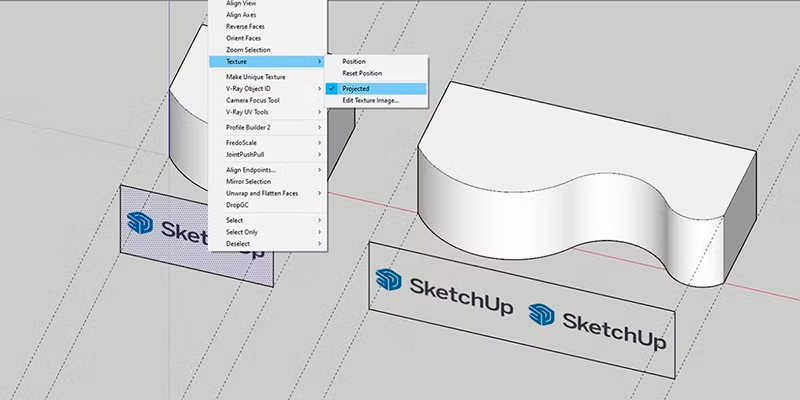This screenshot has width=800, height=400.
Task: Expand V-Ray Object ID submenu arrow
Action: (319, 89)
